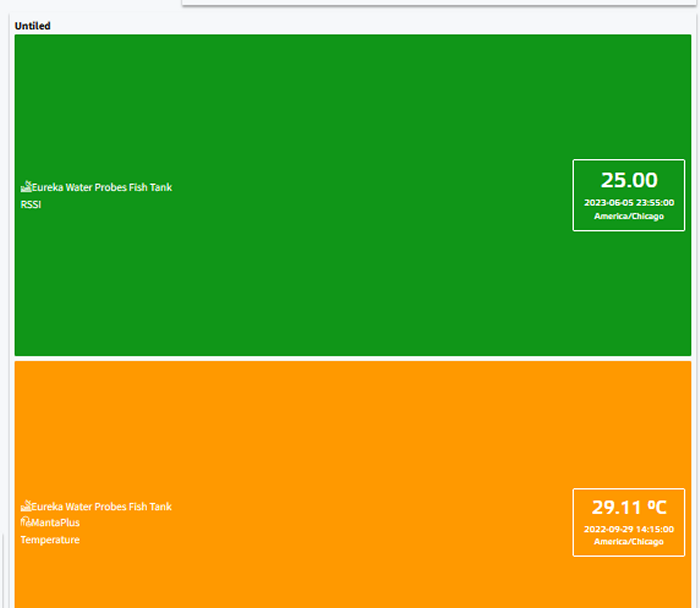The width and height of the screenshot is (700, 608).
Task: Click the gray scrollbar at the bottom-left edge
Action: [x=4, y=570]
